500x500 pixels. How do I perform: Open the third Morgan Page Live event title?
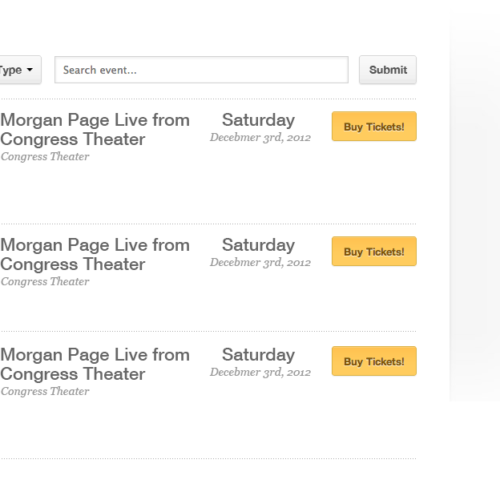tap(95, 364)
